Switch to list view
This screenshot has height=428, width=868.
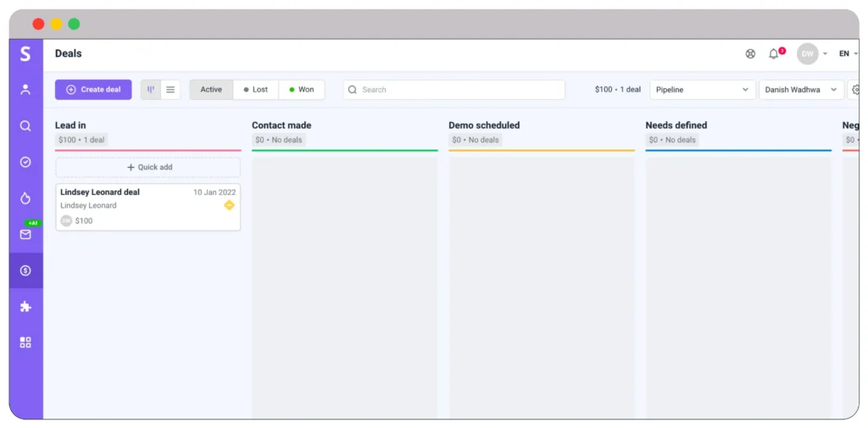(x=170, y=90)
